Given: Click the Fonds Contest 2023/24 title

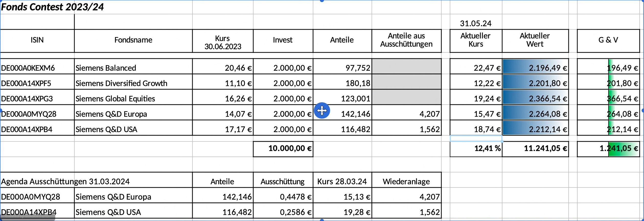Looking at the screenshot, I should pos(52,7).
